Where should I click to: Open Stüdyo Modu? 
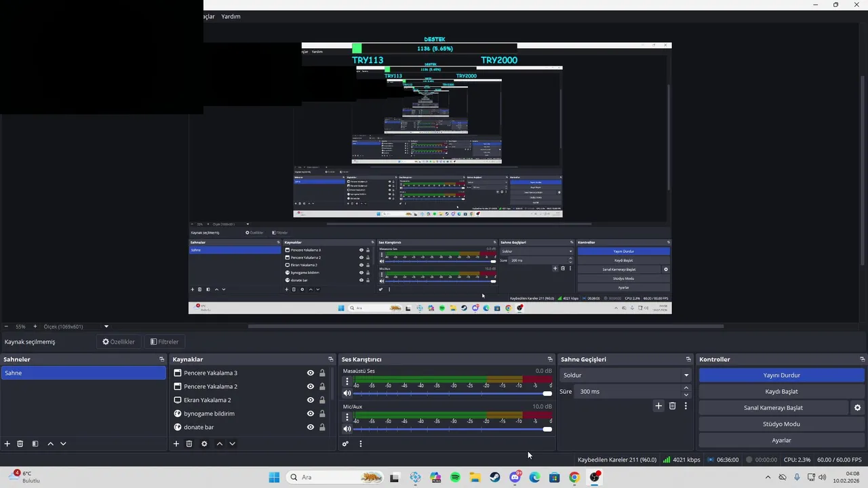click(x=782, y=424)
